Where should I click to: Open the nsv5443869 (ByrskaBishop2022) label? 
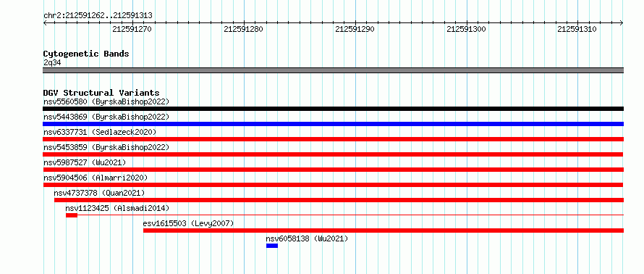106,117
